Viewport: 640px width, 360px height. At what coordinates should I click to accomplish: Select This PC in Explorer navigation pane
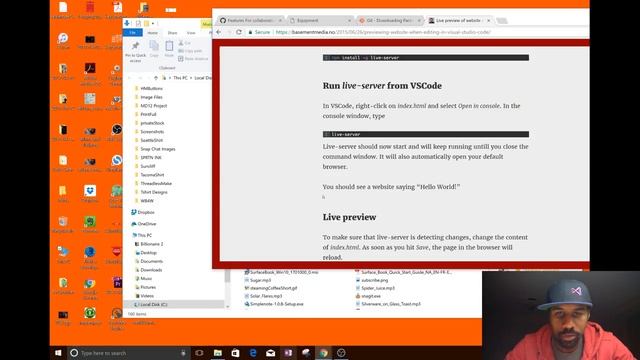tap(144, 235)
